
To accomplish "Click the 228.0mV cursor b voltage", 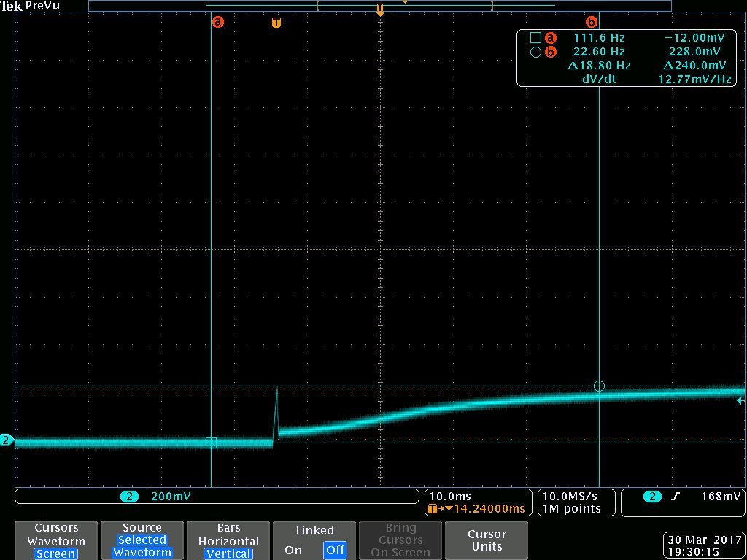I will coord(695,52).
